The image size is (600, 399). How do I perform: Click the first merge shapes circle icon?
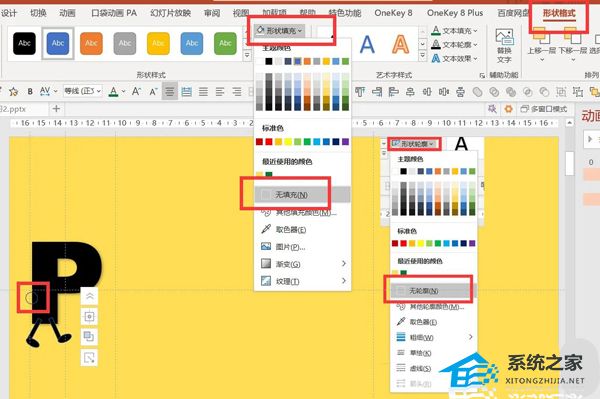click(x=477, y=91)
